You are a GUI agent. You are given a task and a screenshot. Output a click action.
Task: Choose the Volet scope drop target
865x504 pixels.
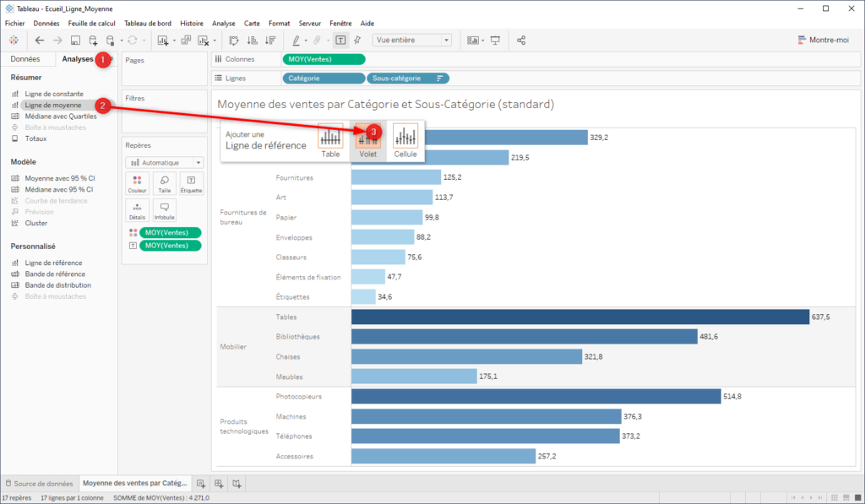(368, 141)
